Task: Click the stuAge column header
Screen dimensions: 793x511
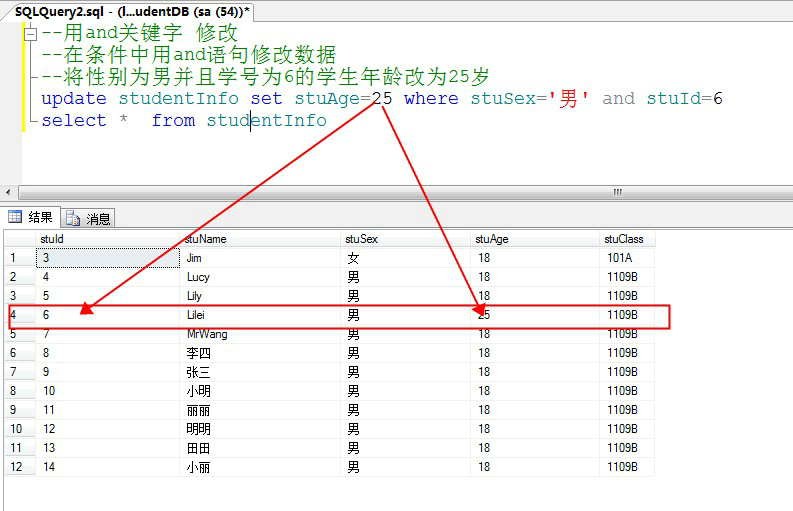Action: (x=535, y=239)
